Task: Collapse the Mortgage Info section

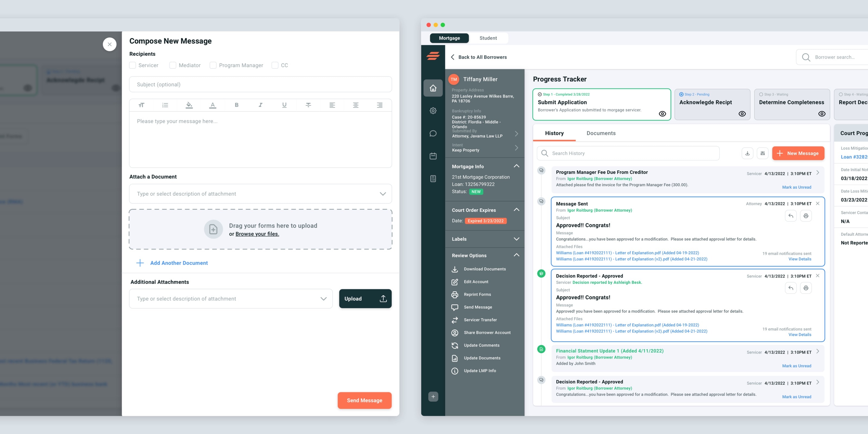Action: pos(516,166)
